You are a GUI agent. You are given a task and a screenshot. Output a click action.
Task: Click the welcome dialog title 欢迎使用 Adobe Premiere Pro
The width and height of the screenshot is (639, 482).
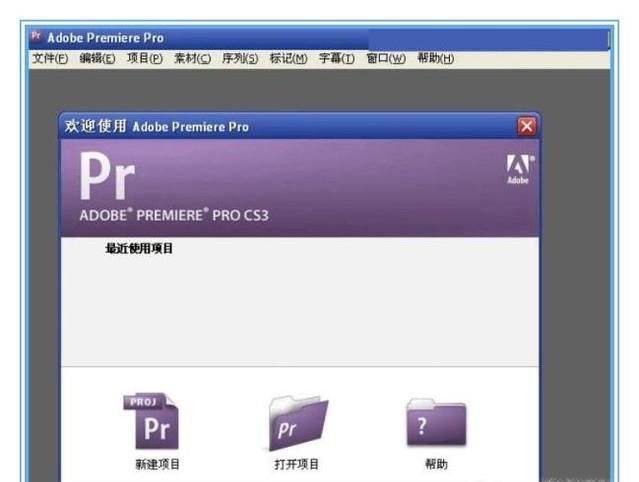coord(156,126)
